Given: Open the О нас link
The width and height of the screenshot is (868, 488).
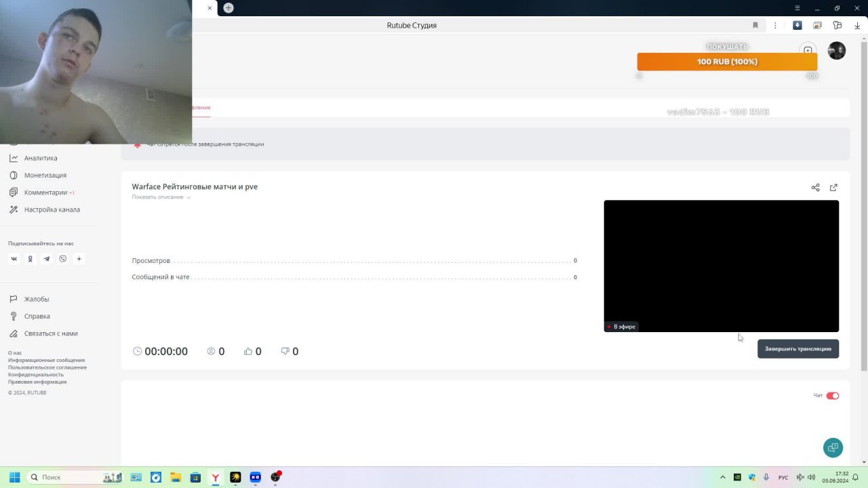Looking at the screenshot, I should click(x=15, y=353).
